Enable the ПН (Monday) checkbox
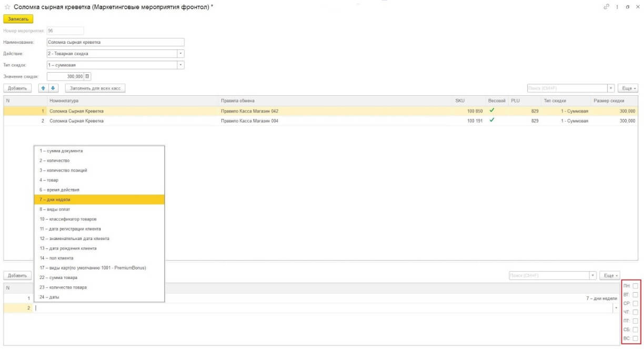The image size is (644, 349). click(x=635, y=286)
